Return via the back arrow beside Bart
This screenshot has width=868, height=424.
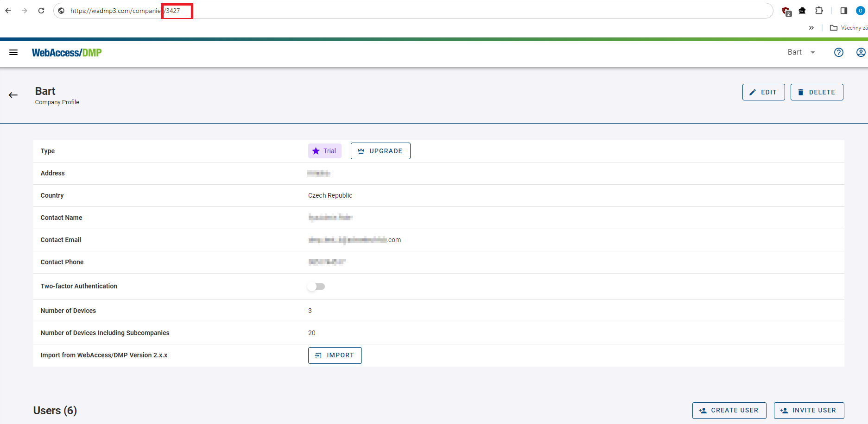(x=13, y=95)
